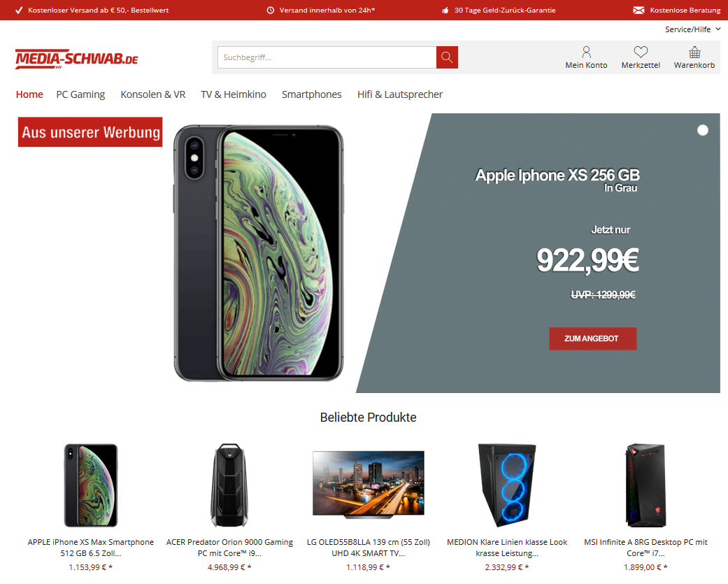The width and height of the screenshot is (728, 584).
Task: Click the red search magnifier button
Action: 447,57
